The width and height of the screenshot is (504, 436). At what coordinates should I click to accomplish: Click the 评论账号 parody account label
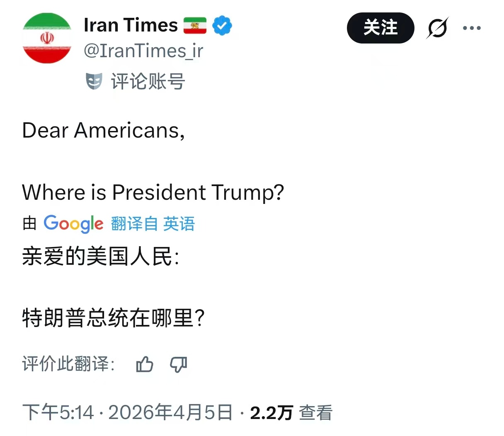click(x=147, y=82)
